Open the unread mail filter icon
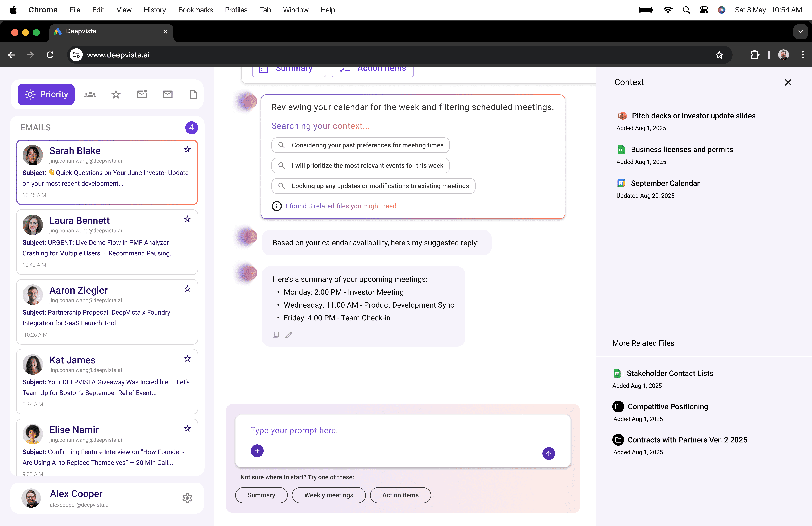This screenshot has width=812, height=526. [x=142, y=94]
